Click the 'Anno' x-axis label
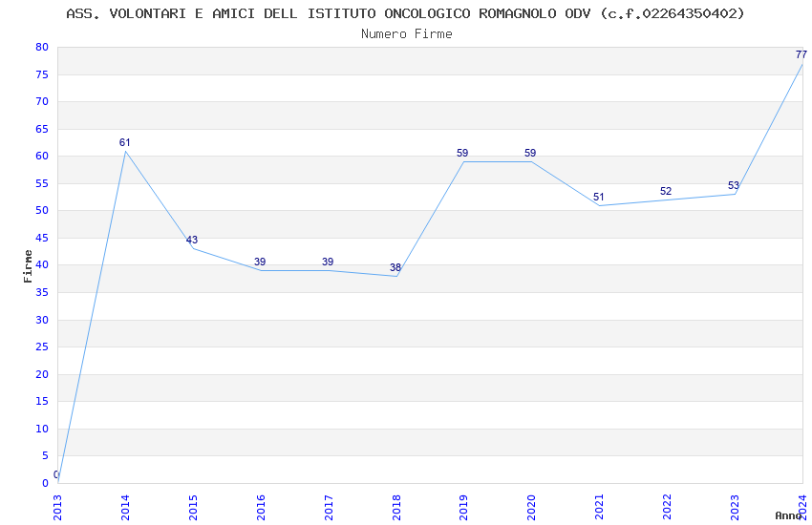Image resolution: width=812 pixels, height=525 pixels. click(x=788, y=515)
